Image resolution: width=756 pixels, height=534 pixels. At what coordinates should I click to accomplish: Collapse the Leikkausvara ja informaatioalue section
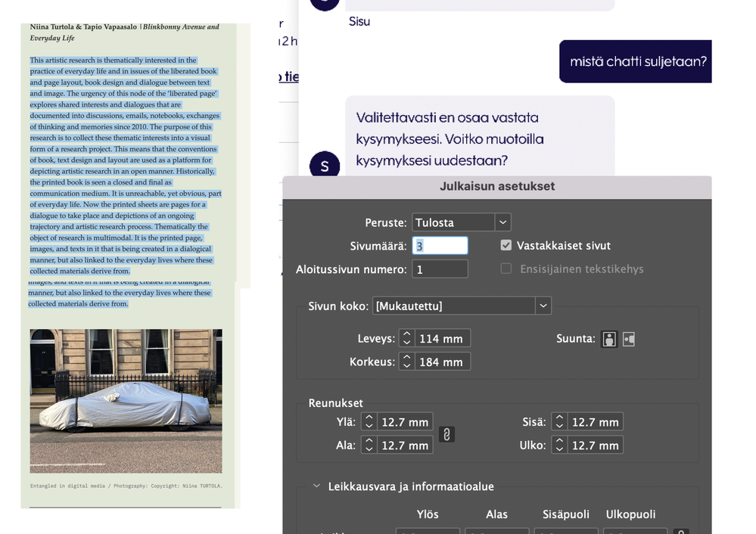point(317,486)
